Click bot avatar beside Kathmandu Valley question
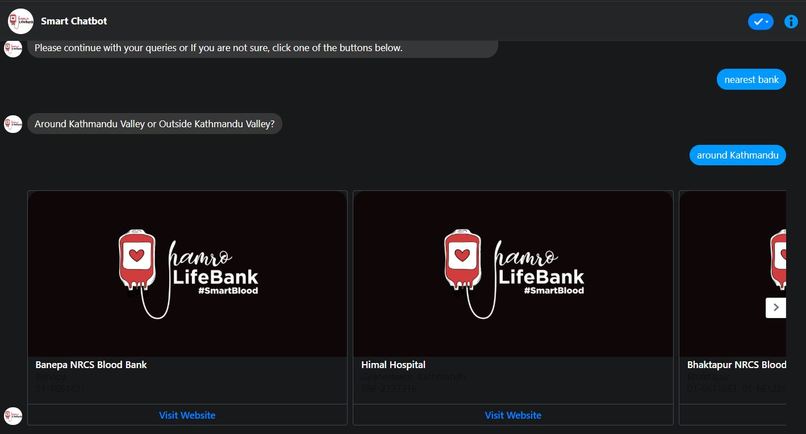The width and height of the screenshot is (806, 434). [x=13, y=124]
